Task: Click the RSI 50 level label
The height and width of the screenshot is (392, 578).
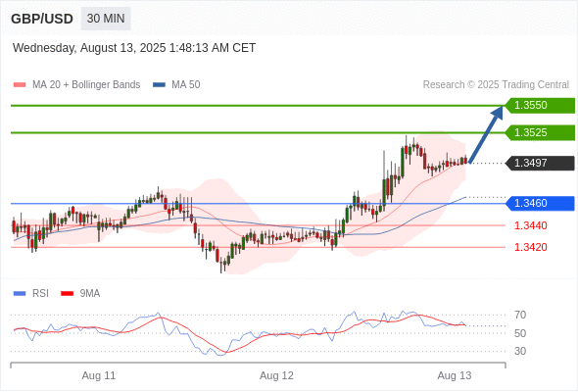Action: [520, 333]
